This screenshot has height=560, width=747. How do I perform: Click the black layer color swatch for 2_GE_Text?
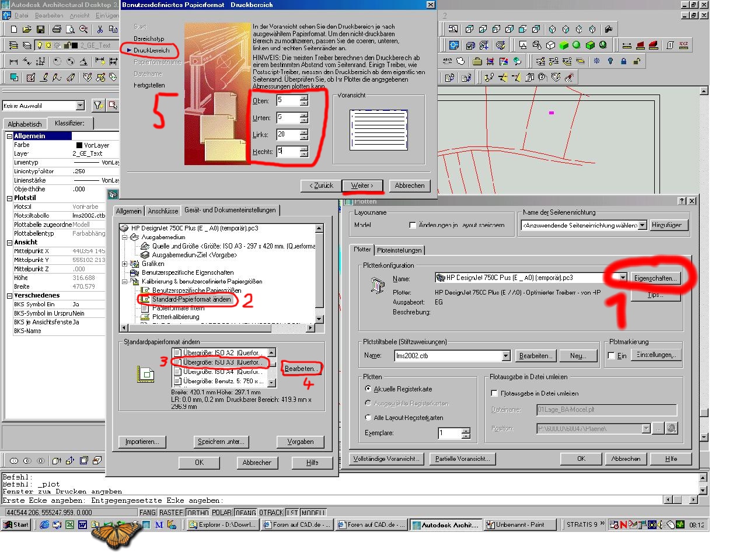tap(74, 45)
